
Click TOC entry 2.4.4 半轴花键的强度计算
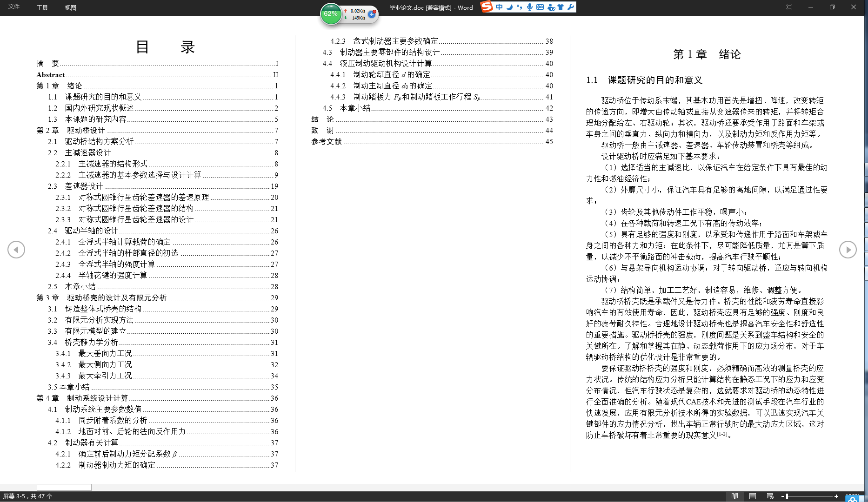167,276
